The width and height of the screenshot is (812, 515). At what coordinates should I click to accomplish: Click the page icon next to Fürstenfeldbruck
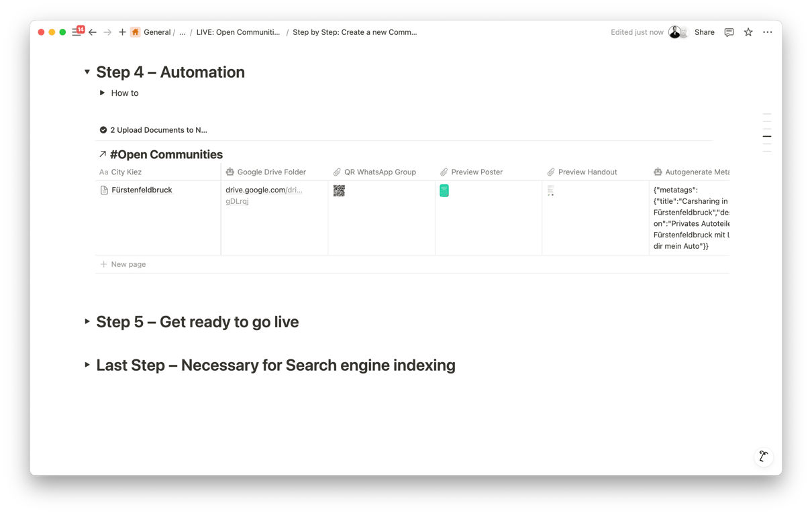[x=104, y=190]
